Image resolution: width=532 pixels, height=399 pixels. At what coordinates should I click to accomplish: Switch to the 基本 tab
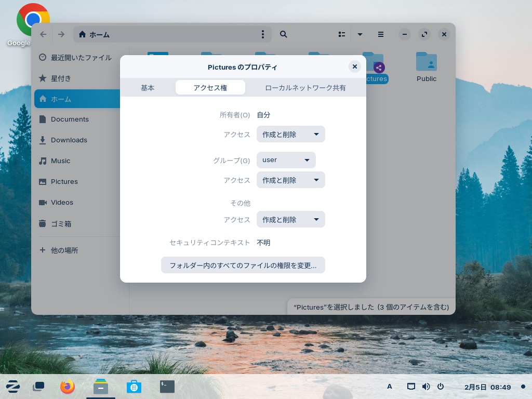tap(148, 88)
